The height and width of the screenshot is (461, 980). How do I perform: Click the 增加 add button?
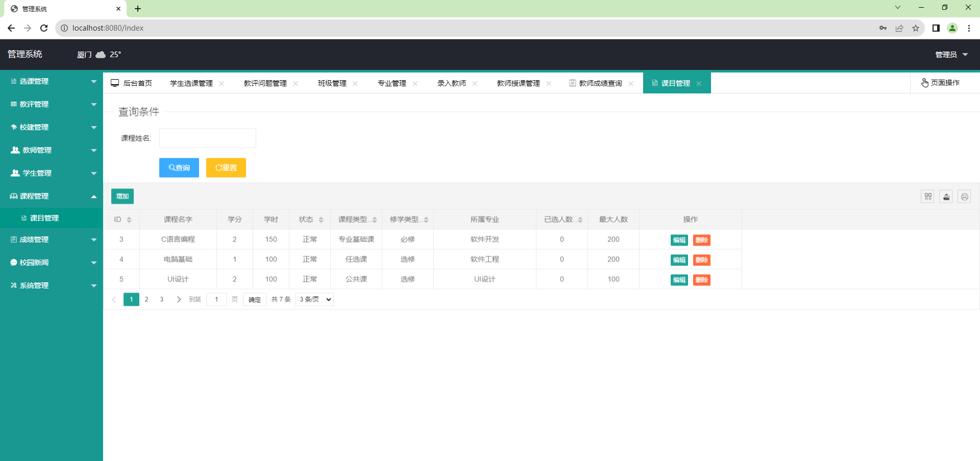point(122,196)
